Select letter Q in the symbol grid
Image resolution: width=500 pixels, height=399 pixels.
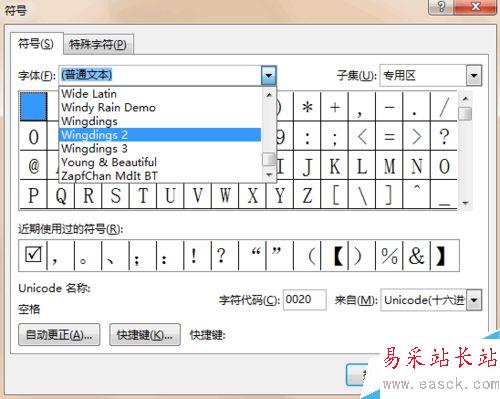pos(61,195)
